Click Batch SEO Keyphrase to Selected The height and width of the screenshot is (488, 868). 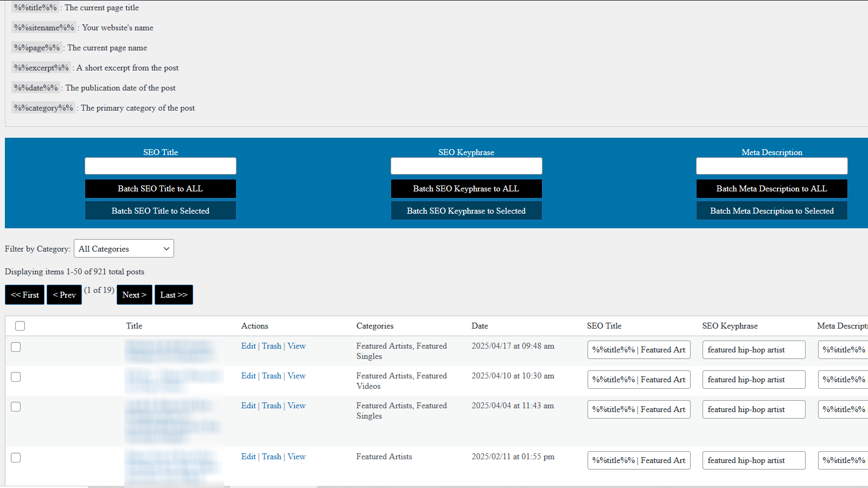coord(466,211)
